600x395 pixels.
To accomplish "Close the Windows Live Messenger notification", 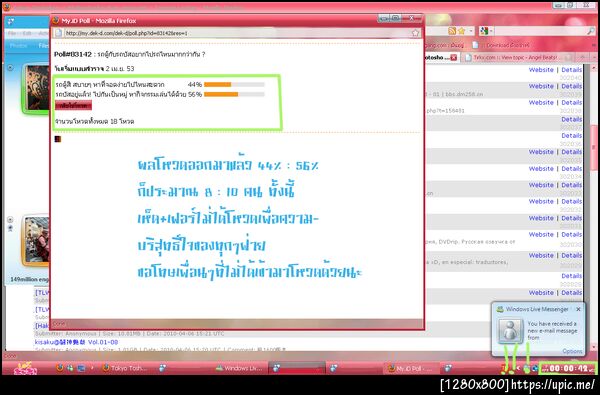I will pyautogui.click(x=578, y=309).
